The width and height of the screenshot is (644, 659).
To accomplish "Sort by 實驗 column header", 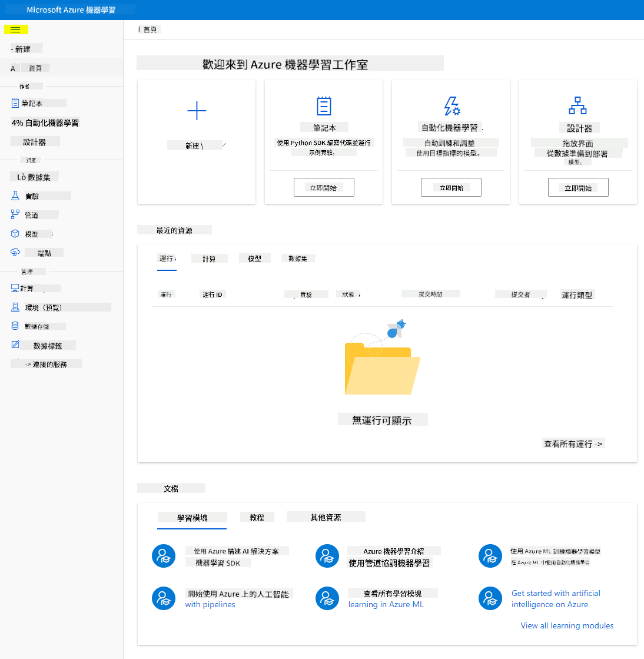I will pos(306,294).
